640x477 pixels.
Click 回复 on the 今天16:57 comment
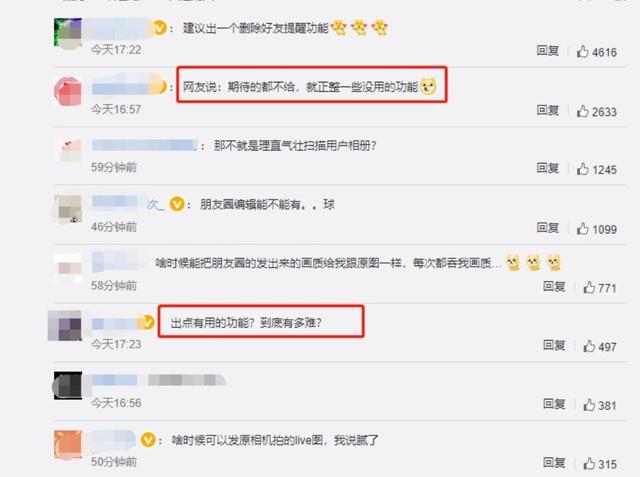click(x=547, y=110)
